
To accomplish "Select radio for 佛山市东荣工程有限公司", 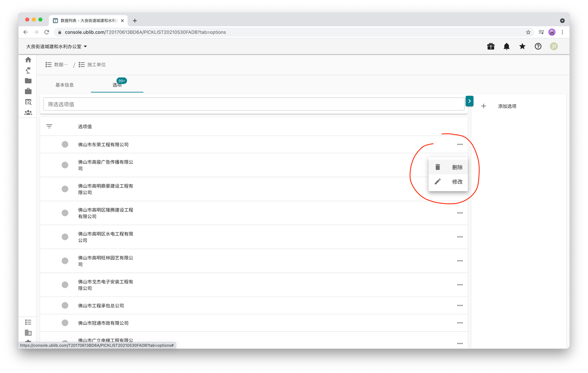I will (x=65, y=144).
